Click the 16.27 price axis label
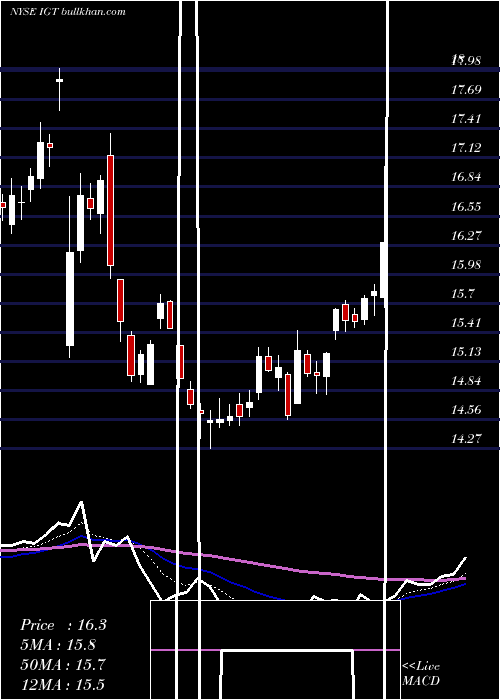This screenshot has width=500, height=700. (x=466, y=235)
